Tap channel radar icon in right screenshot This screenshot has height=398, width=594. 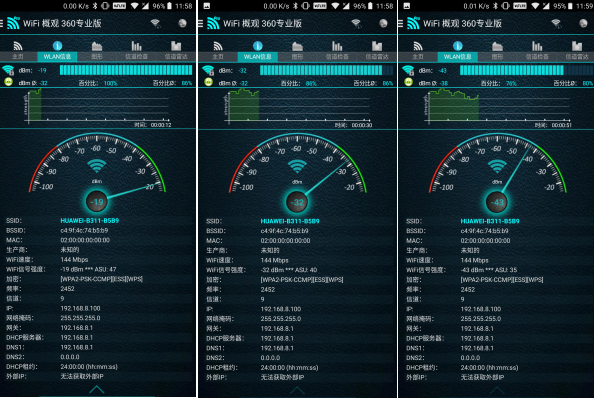pos(577,46)
